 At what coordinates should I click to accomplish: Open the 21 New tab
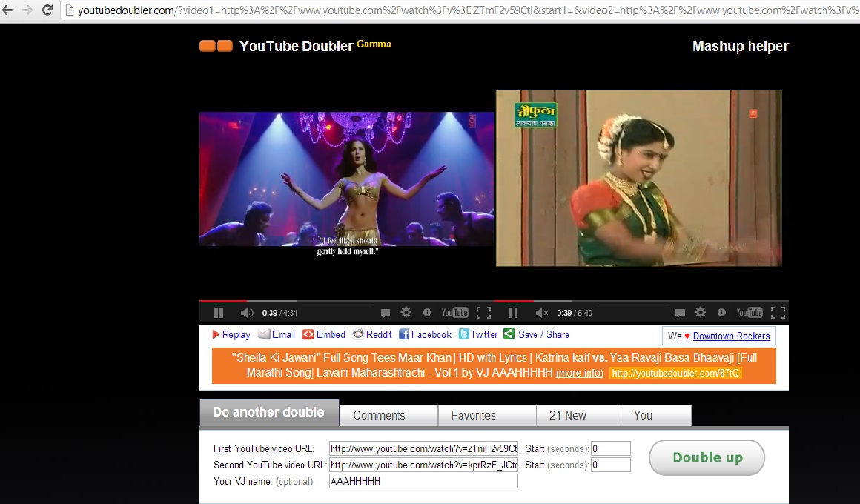pos(578,416)
